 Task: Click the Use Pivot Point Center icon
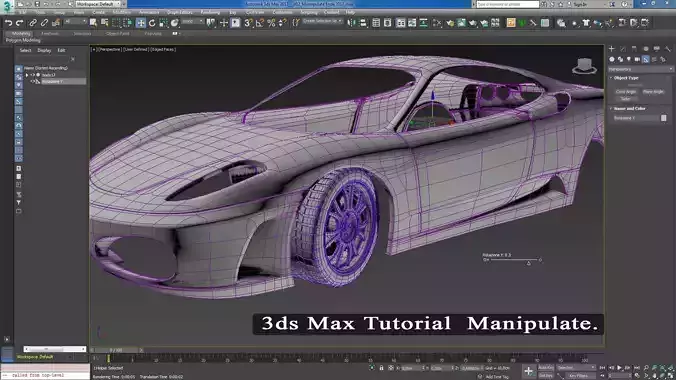click(211, 23)
